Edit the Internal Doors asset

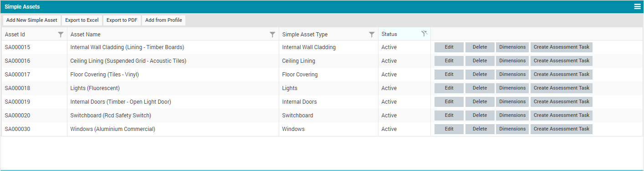(449, 102)
